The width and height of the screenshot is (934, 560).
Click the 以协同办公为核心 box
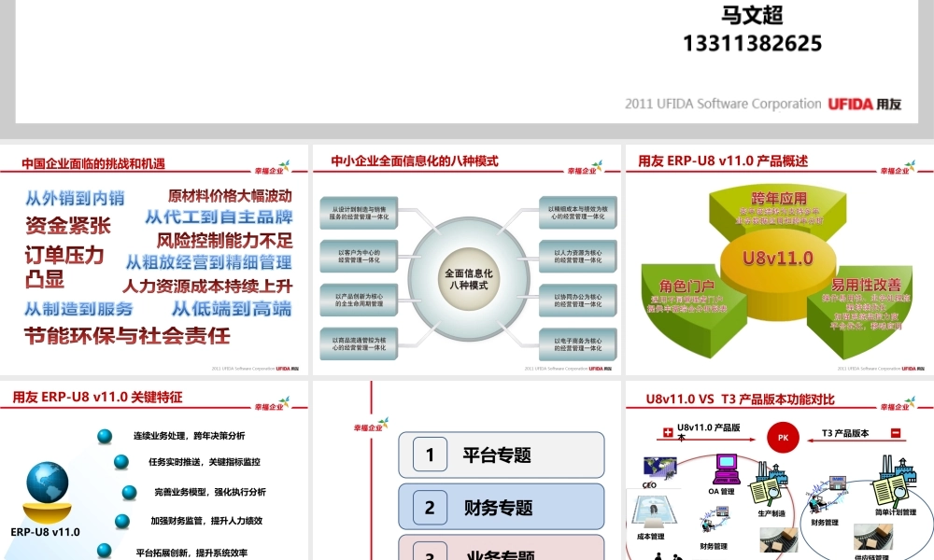(578, 300)
